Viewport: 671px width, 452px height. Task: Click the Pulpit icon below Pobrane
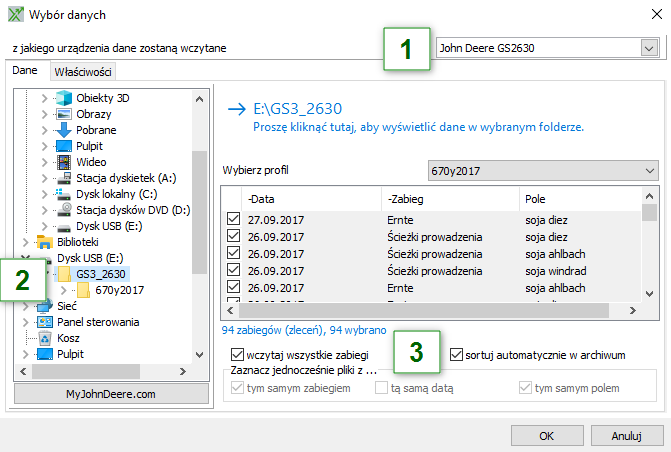pyautogui.click(x=64, y=146)
